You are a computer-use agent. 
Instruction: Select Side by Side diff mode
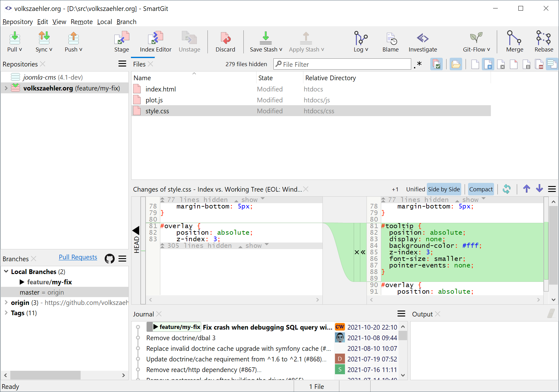coord(443,189)
